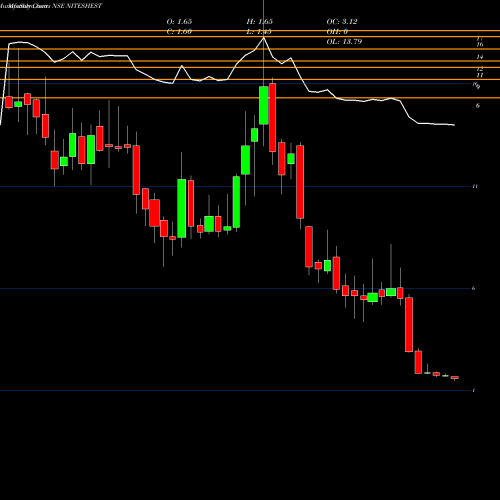Image resolution: width=500 pixels, height=500 pixels.
Task: Select the close value C: 1.60
Action: [179, 32]
